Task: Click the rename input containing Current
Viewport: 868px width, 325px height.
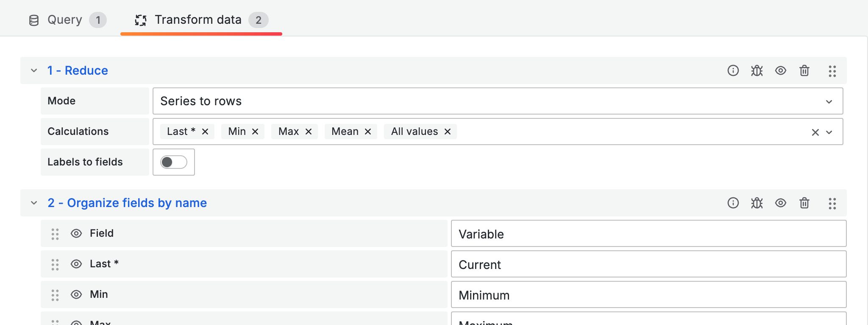Action: point(648,264)
